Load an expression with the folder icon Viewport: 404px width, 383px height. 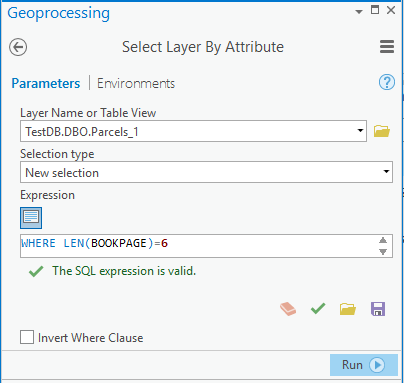click(x=348, y=309)
